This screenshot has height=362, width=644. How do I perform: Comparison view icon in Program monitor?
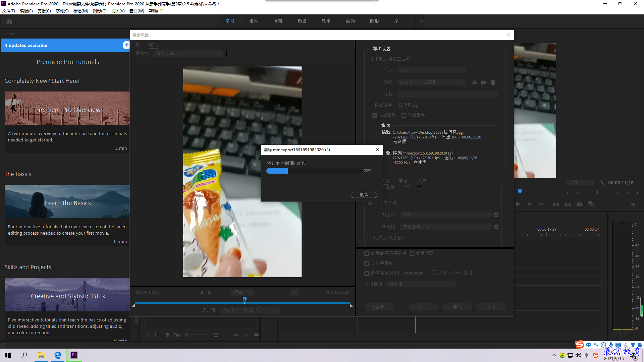tap(591, 204)
